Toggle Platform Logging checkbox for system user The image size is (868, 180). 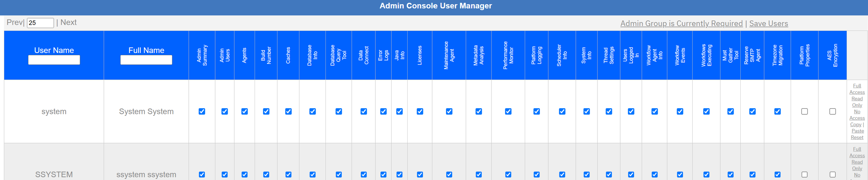(x=536, y=111)
